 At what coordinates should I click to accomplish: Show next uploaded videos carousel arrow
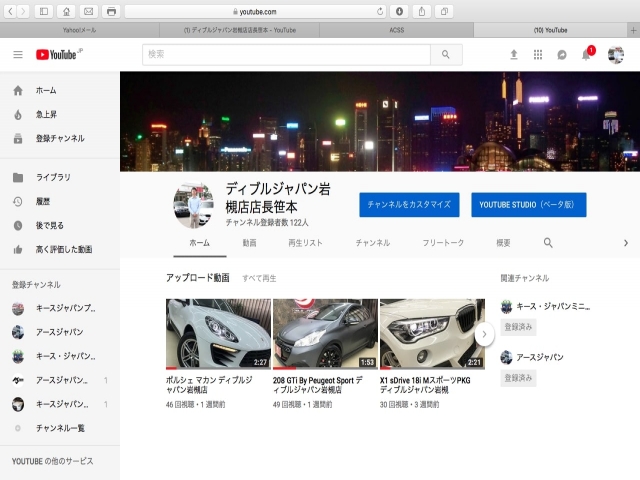pos(484,334)
